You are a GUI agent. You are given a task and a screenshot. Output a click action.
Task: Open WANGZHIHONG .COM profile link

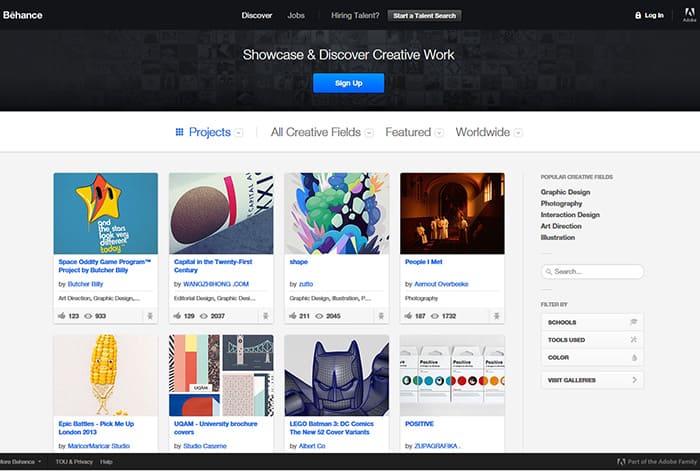(216, 284)
